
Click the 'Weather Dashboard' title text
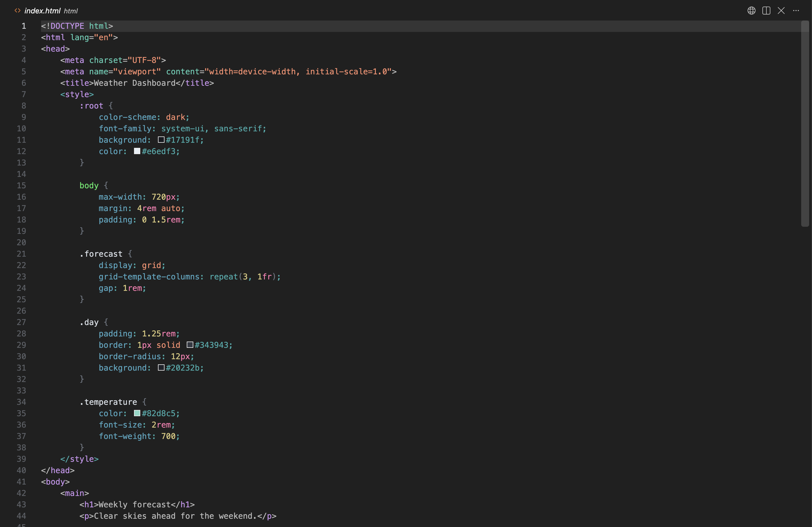[135, 83]
